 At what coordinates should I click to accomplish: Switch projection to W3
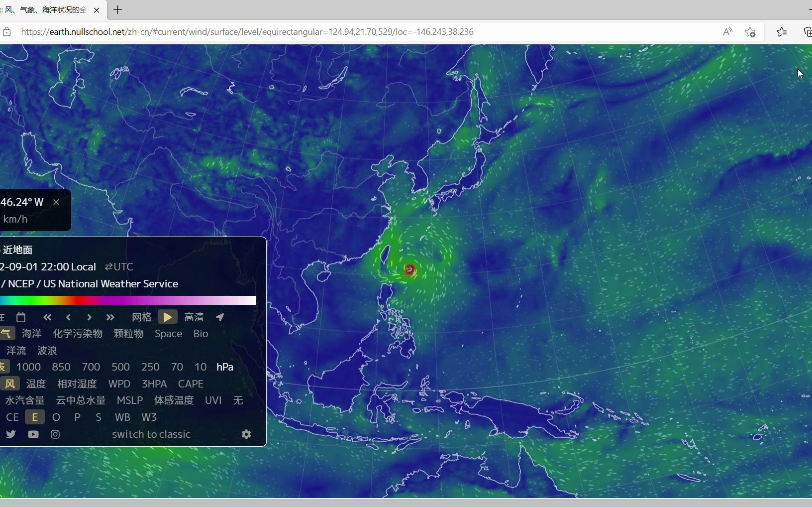[x=149, y=417]
